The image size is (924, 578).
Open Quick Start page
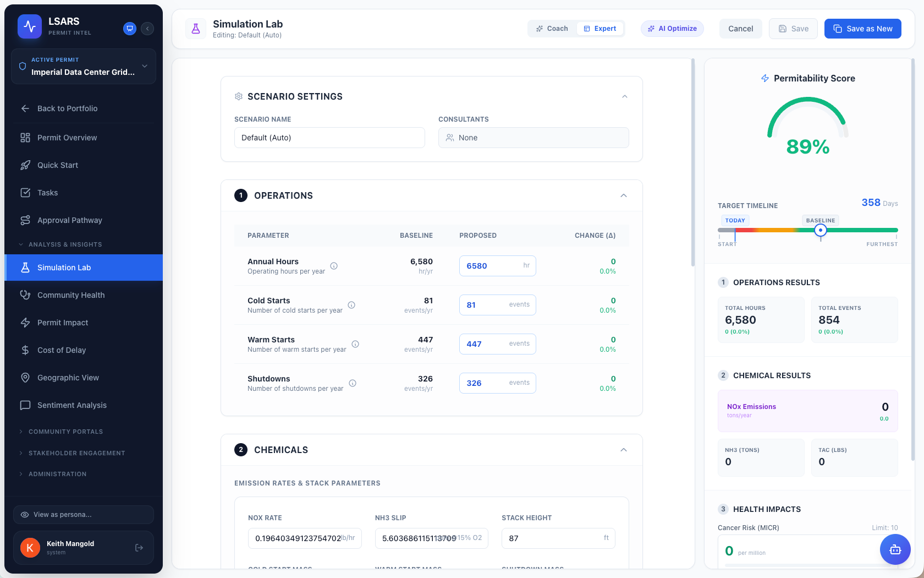pos(84,165)
